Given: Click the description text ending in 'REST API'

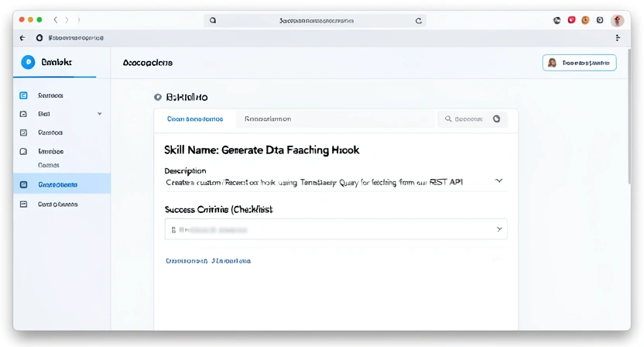Looking at the screenshot, I should [x=314, y=182].
